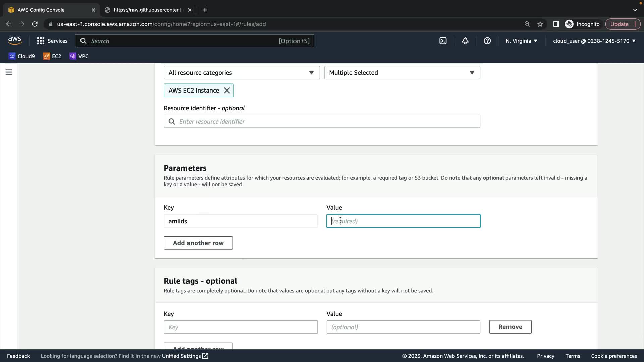Image resolution: width=644 pixels, height=362 pixels.
Task: Expand the Multiple Selected resource dropdown
Action: click(402, 73)
